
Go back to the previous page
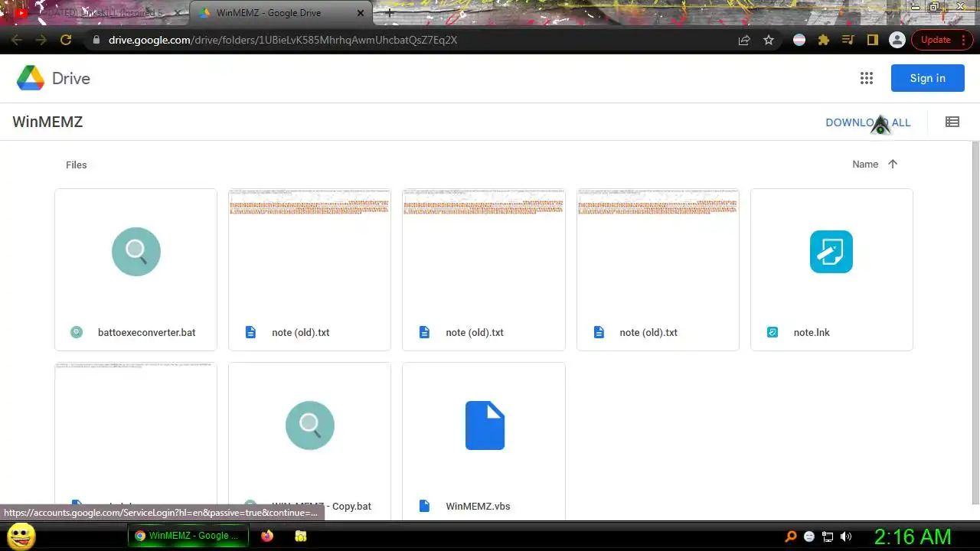17,40
